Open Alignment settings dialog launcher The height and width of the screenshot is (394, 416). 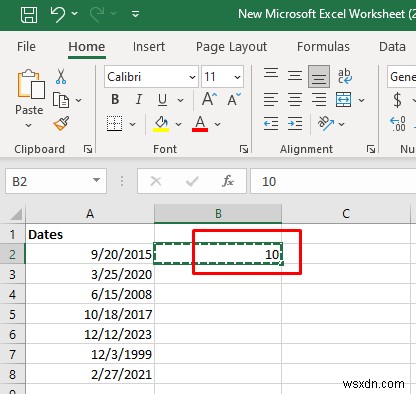pyautogui.click(x=371, y=149)
